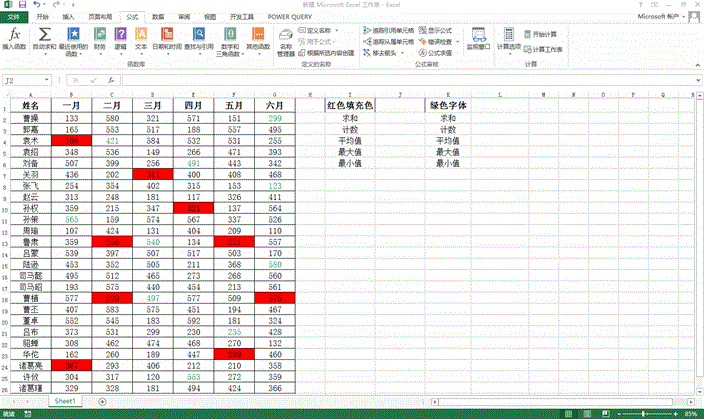The height and width of the screenshot is (419, 704).
Task: Open the 名称管理器 name manager
Action: 286,38
